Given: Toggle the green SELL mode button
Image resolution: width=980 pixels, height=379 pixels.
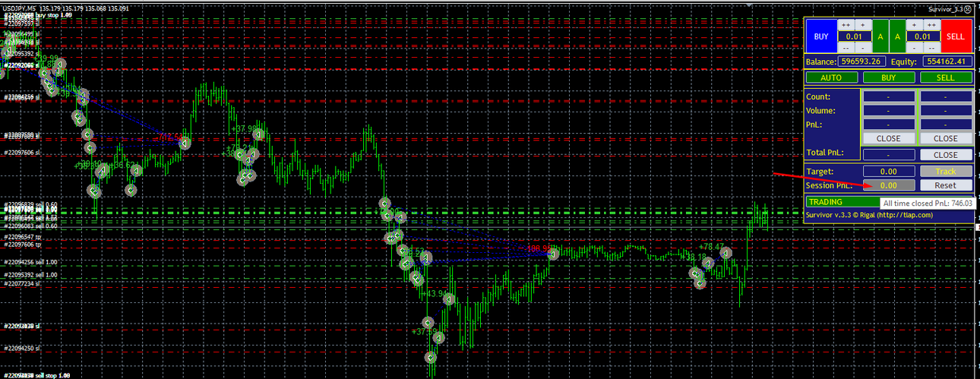Looking at the screenshot, I should [946, 77].
